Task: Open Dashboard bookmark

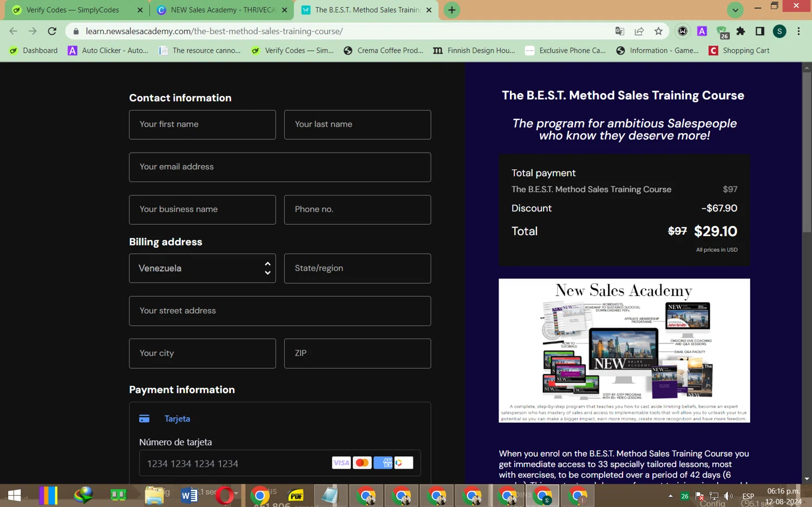Action: pyautogui.click(x=34, y=50)
